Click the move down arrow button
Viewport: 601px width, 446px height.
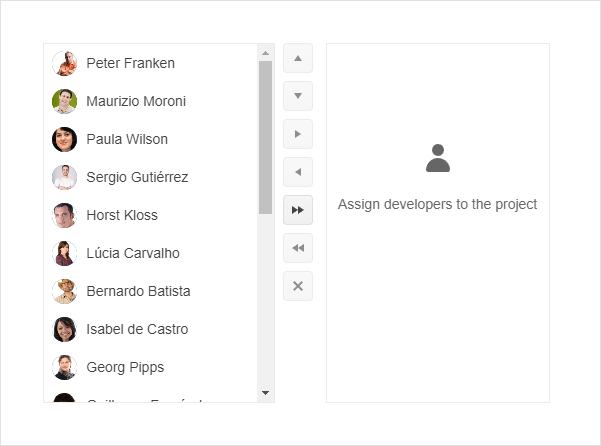(x=298, y=96)
